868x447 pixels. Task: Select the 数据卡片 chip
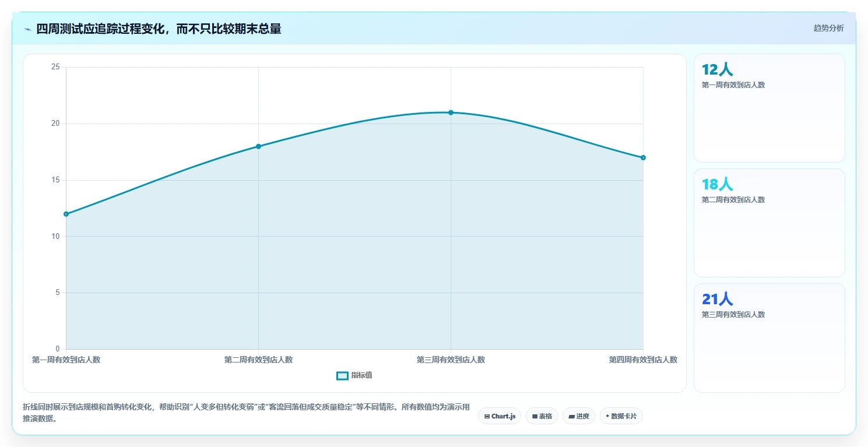coord(621,416)
